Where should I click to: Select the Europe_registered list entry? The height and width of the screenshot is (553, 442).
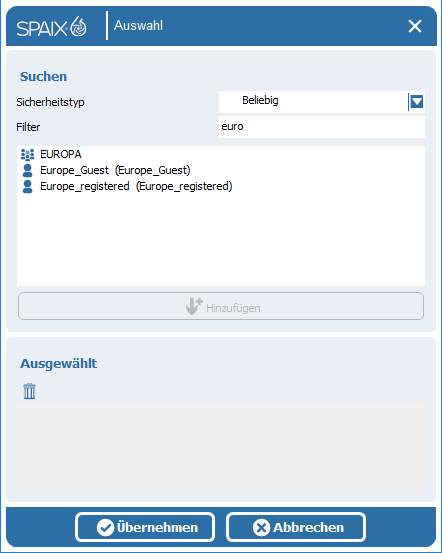click(x=136, y=186)
